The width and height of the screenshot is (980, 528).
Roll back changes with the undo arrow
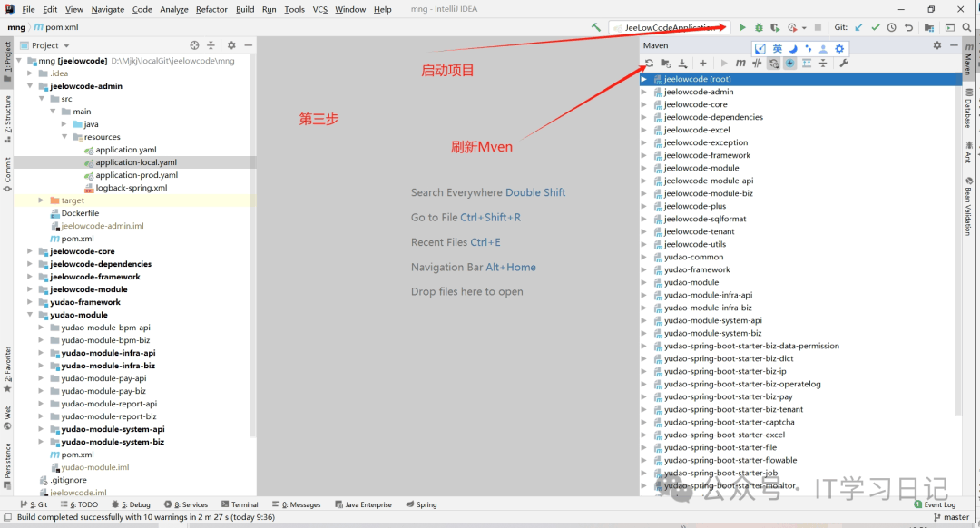(x=908, y=27)
